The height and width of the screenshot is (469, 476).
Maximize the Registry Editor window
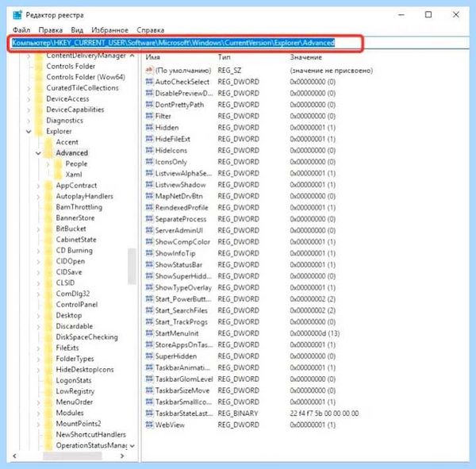(428, 14)
